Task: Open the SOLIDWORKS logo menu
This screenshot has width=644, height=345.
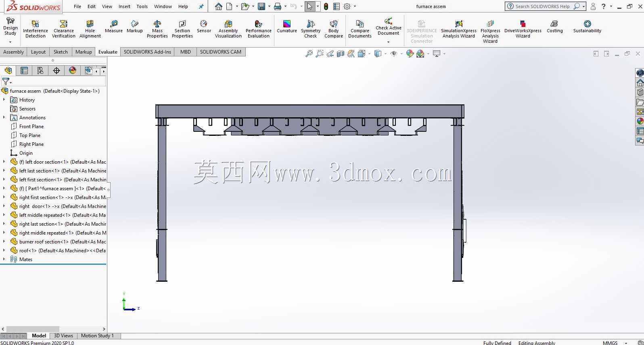Action: [x=33, y=6]
